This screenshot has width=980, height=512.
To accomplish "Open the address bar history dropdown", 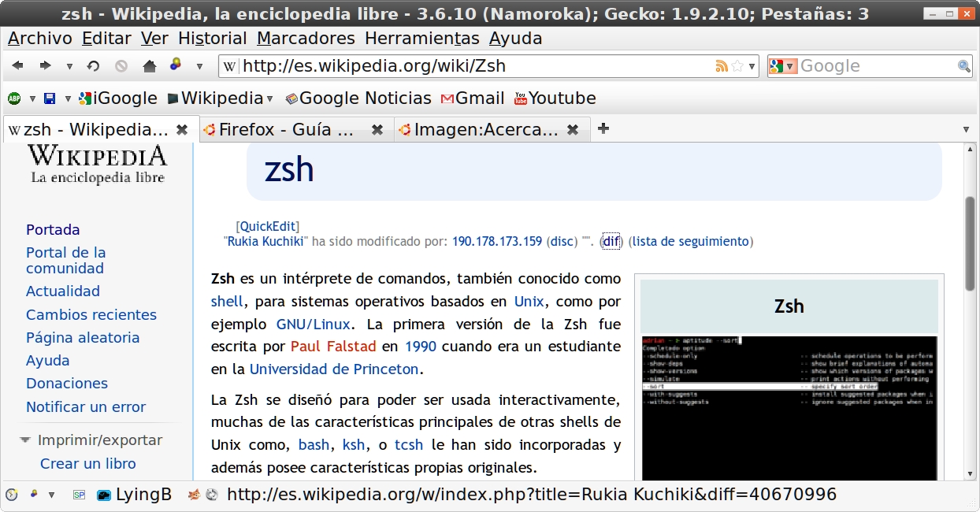I will click(x=752, y=67).
